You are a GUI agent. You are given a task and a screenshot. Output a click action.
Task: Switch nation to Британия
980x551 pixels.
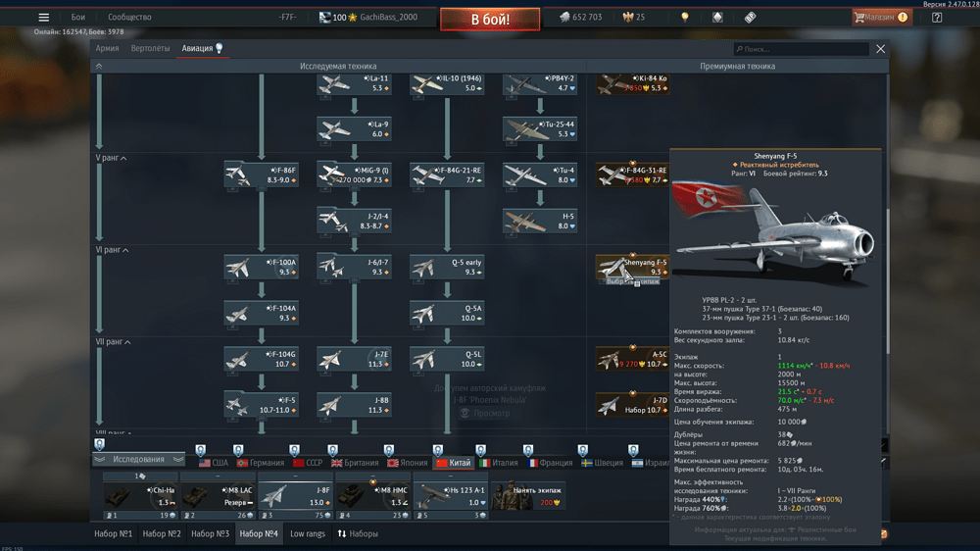[x=355, y=463]
